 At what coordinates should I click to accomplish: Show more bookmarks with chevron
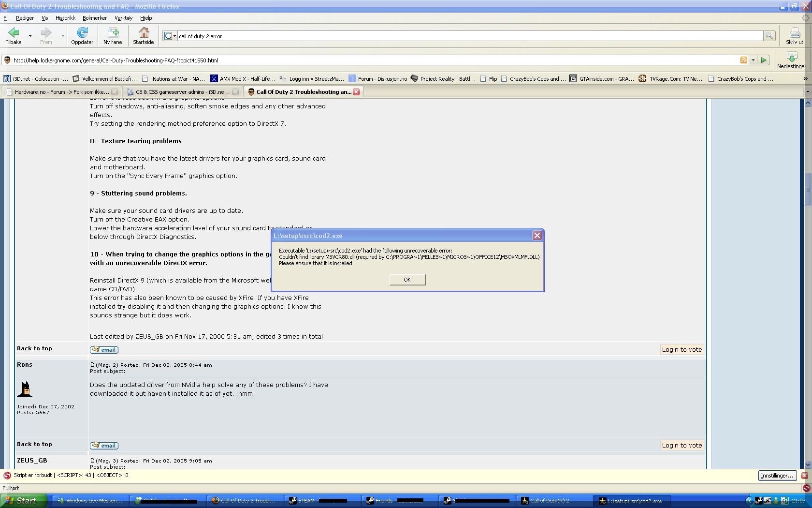tap(805, 78)
